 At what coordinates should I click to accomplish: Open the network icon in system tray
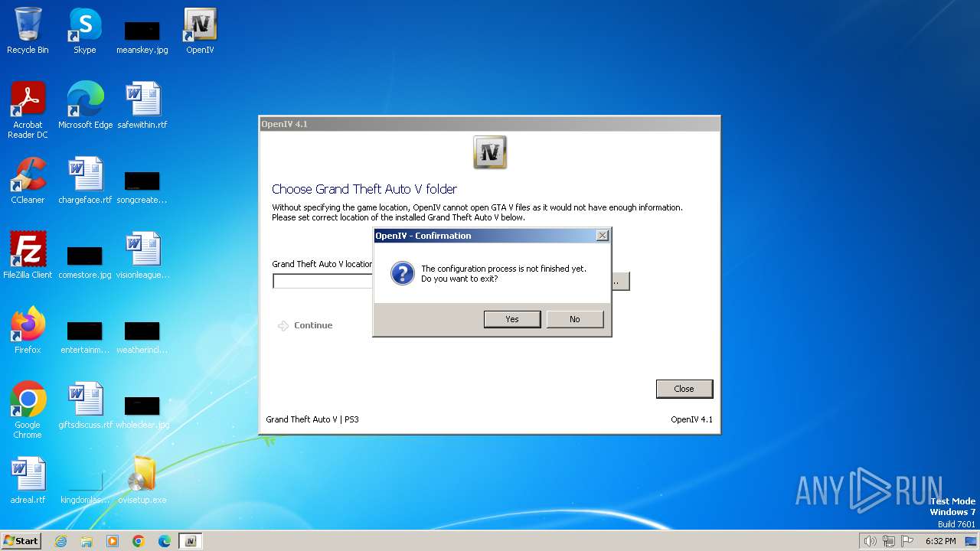pos(889,541)
